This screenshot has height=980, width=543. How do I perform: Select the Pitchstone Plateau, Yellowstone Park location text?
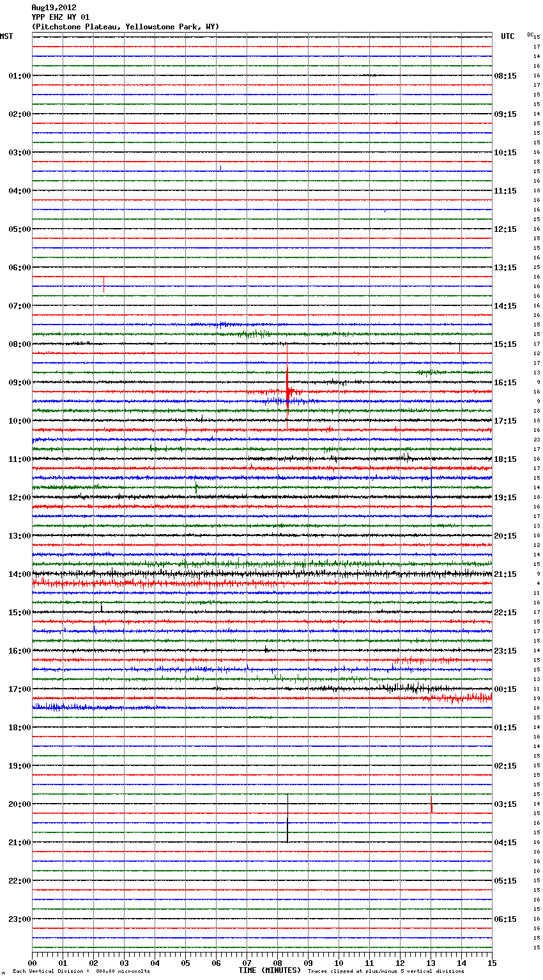coord(125,27)
